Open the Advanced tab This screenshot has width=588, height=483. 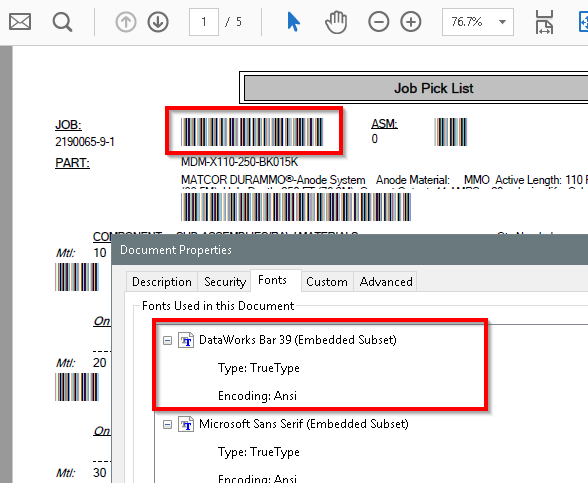tap(386, 282)
